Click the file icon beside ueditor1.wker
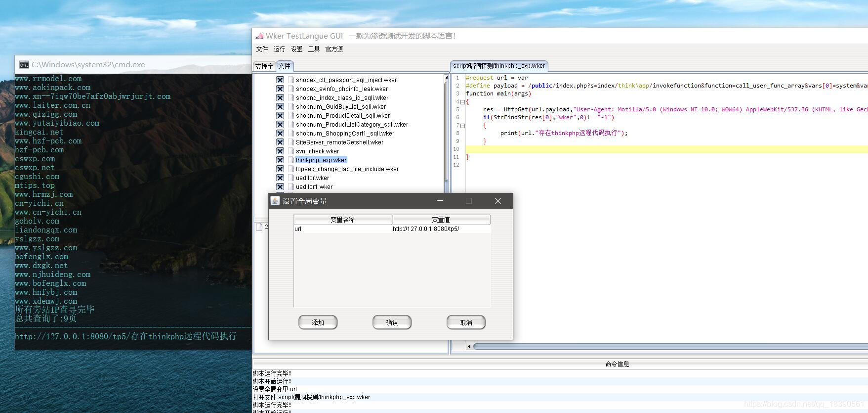Screen dimensions: 868x413 click(291, 186)
